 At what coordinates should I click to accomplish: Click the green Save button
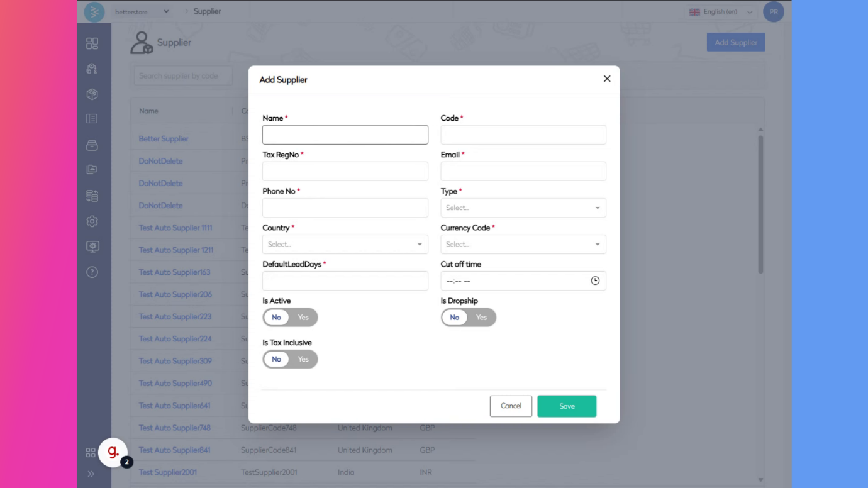566,406
